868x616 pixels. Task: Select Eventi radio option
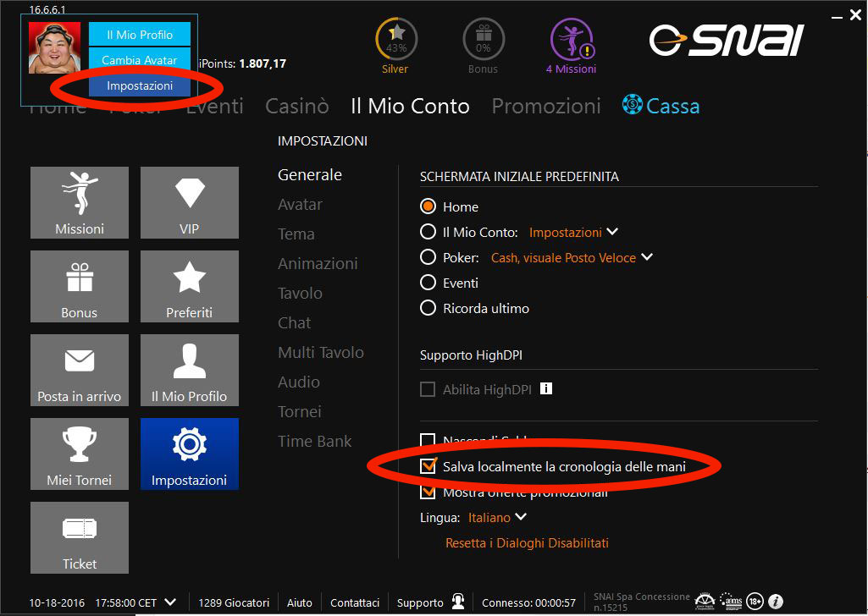pos(428,283)
